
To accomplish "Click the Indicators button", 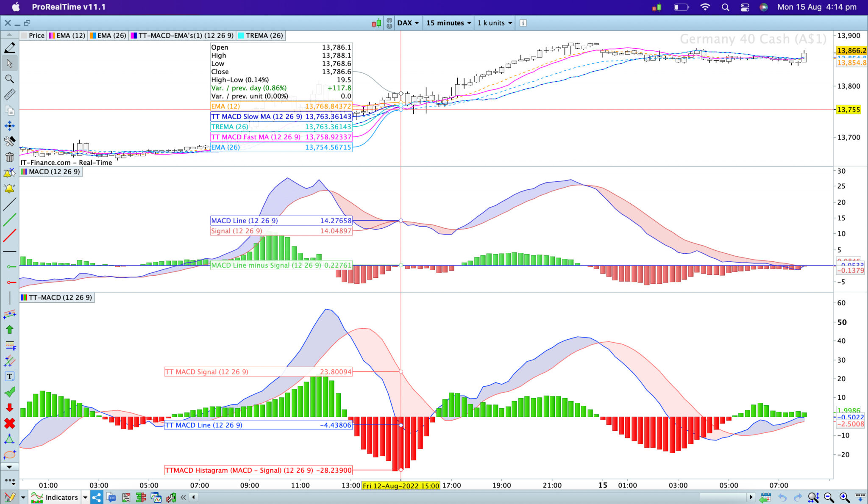I will click(61, 497).
